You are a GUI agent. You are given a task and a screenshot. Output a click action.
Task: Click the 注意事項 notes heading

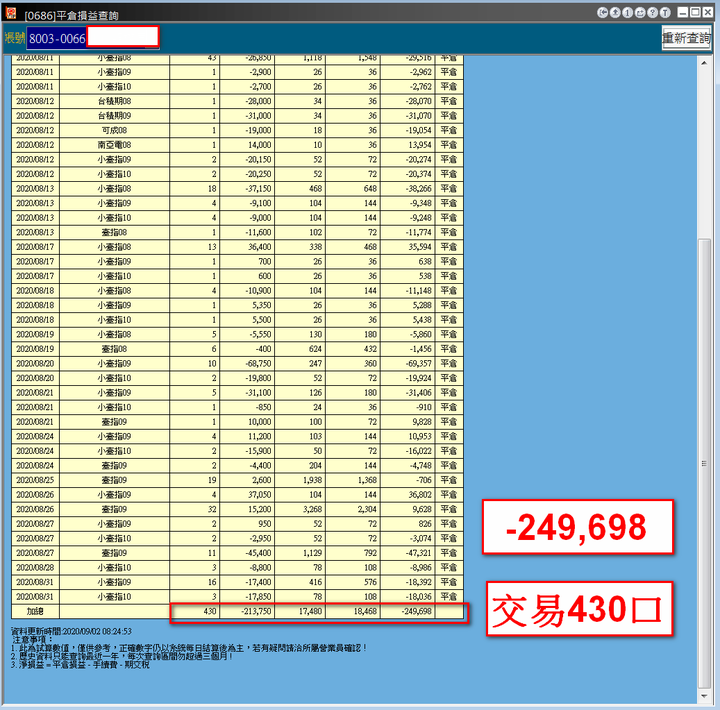(32, 640)
